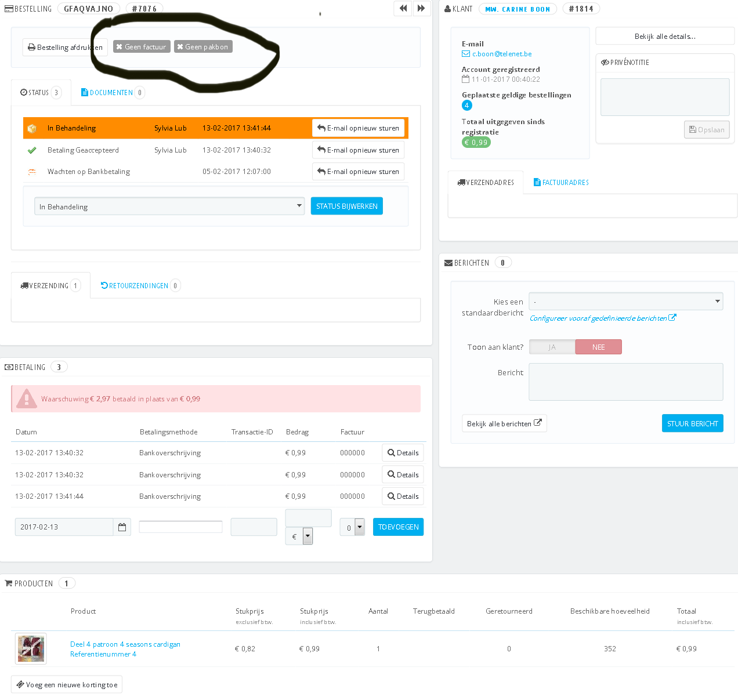Screen dimensions: 738x700
Task: Set Toon aan klant to NEE
Action: click(599, 347)
